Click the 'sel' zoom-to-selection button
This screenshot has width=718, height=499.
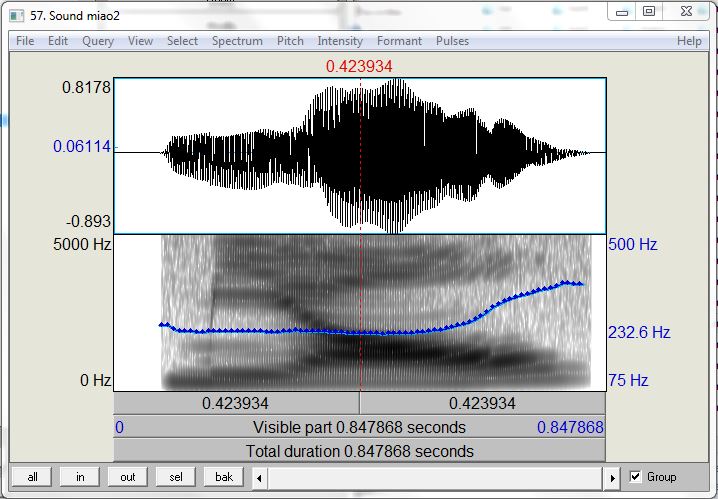coord(176,477)
